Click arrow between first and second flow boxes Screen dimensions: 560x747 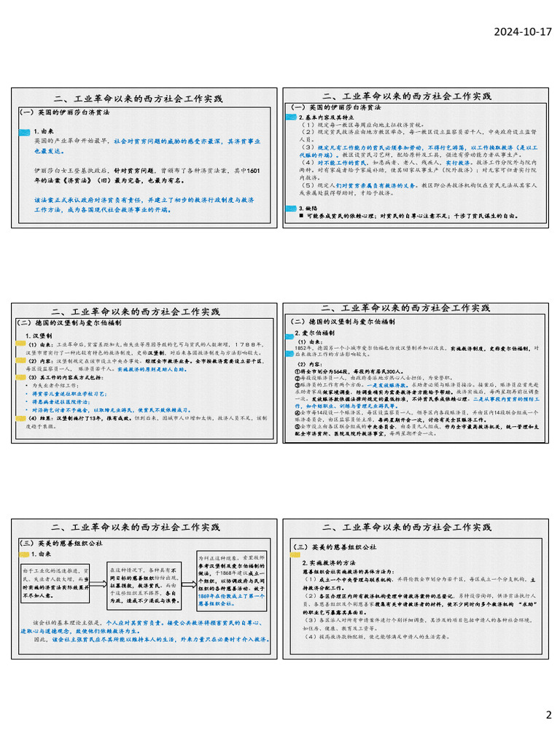(x=98, y=584)
